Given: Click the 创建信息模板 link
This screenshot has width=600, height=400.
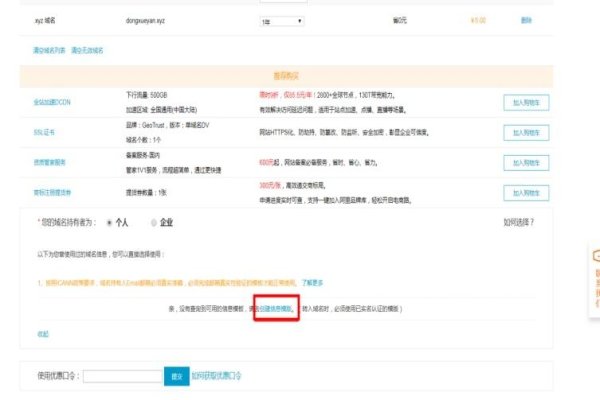Looking at the screenshot, I should click(276, 309).
